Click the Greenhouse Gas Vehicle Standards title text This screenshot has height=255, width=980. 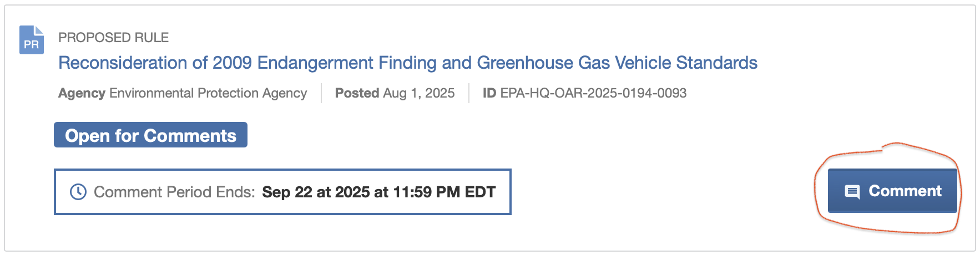[617, 63]
